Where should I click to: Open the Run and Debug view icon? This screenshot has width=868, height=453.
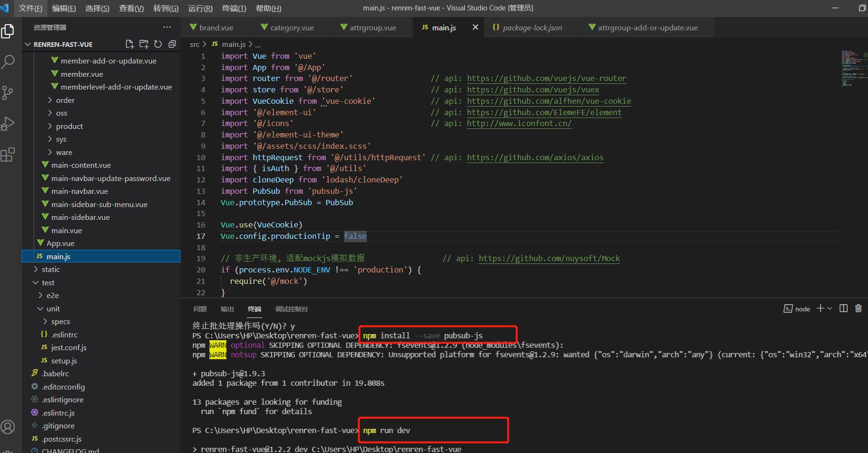8,123
